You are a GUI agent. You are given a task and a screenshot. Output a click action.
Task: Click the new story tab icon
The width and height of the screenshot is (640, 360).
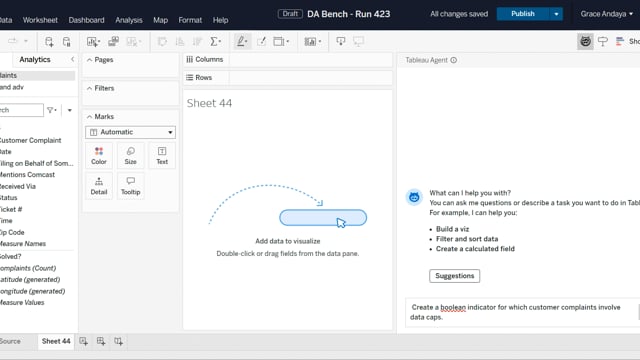click(x=118, y=341)
